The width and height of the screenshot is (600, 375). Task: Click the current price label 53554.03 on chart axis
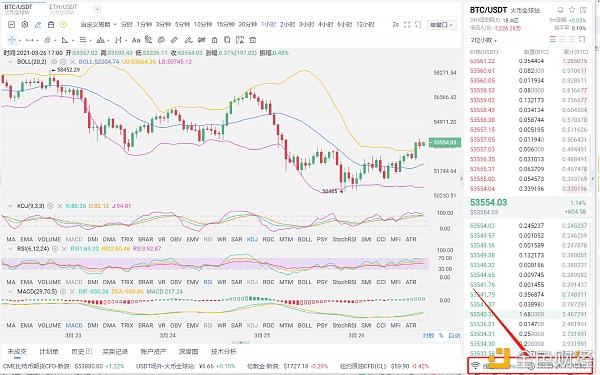445,143
